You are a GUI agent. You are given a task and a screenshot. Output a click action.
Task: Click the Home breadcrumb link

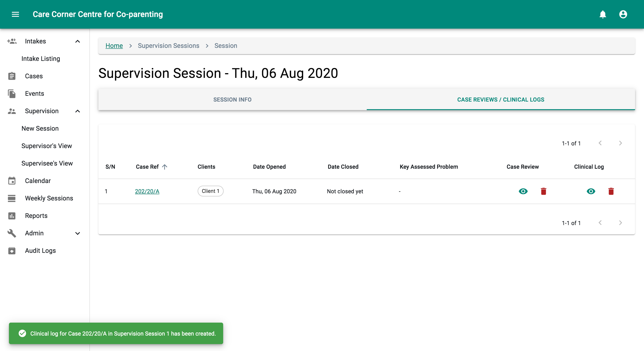[114, 46]
